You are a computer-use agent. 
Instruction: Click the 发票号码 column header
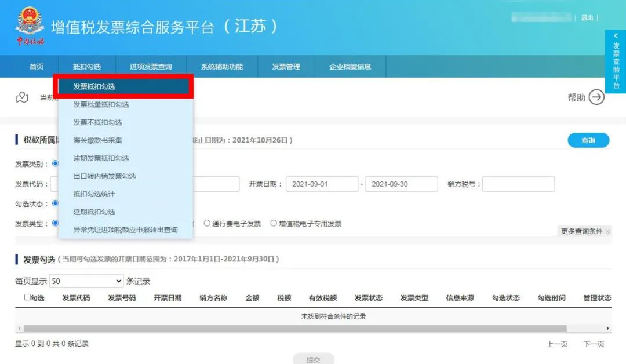(122, 298)
